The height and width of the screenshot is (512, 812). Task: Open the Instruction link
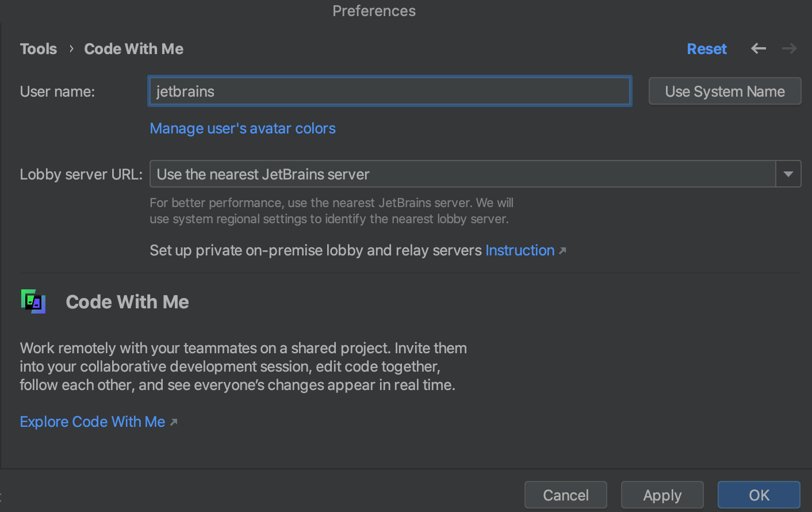click(520, 250)
